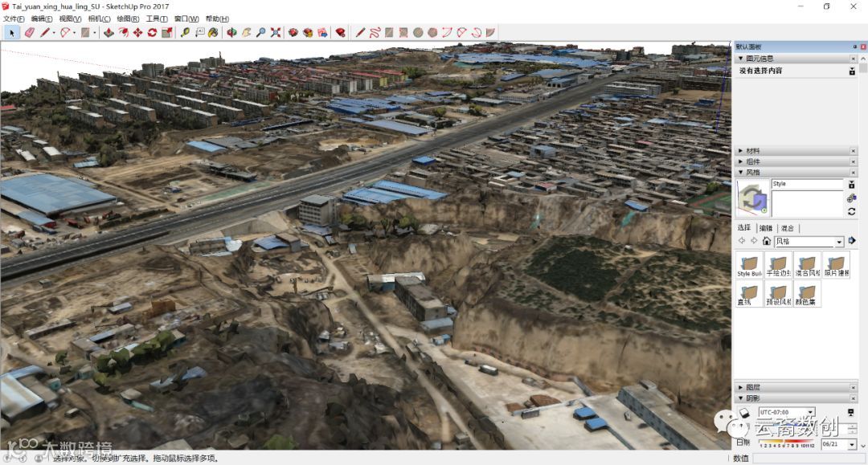Image resolution: width=868 pixels, height=465 pixels.
Task: Activate the Orbit camera tool
Action: pyautogui.click(x=232, y=33)
